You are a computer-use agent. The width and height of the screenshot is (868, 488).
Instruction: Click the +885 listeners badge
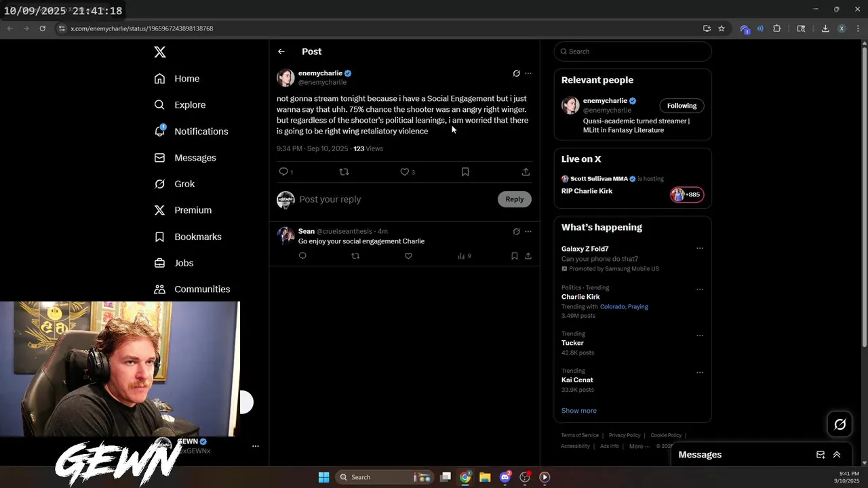687,195
